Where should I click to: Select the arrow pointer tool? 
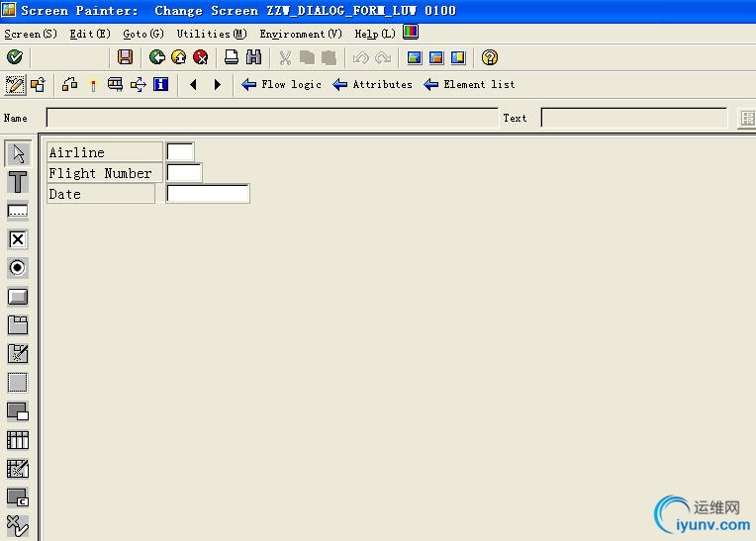pos(18,153)
